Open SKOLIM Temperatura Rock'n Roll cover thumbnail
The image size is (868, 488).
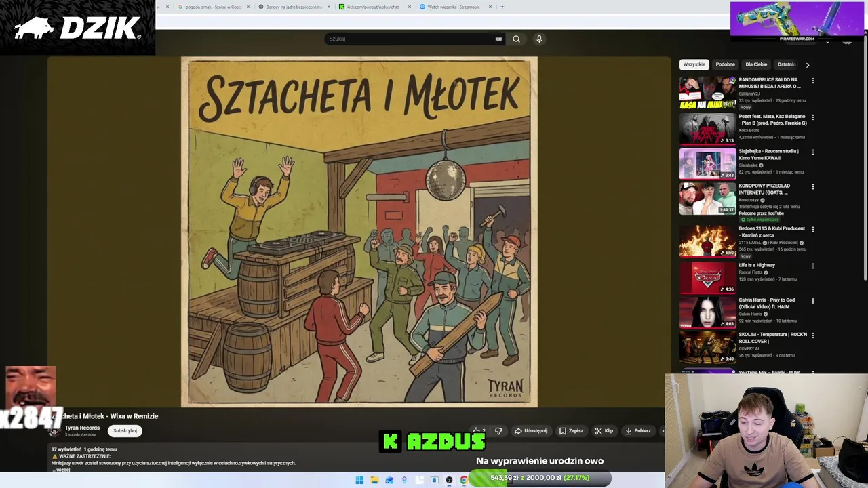coord(707,347)
